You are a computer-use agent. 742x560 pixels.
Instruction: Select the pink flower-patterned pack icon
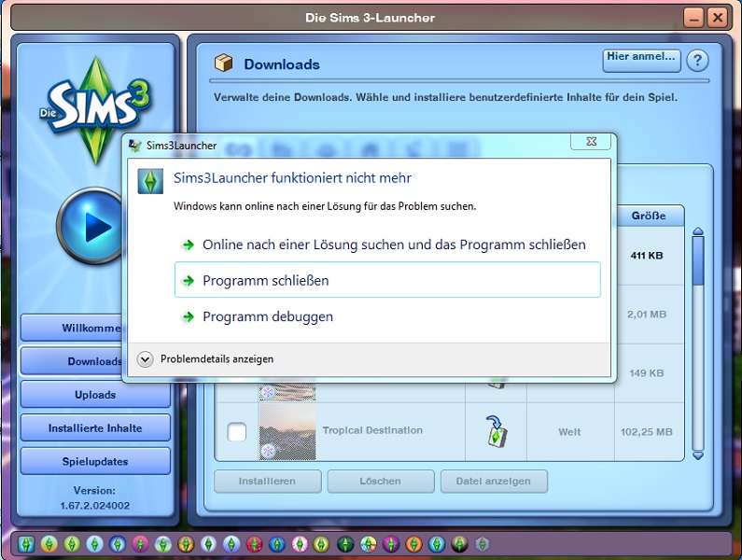point(300,544)
